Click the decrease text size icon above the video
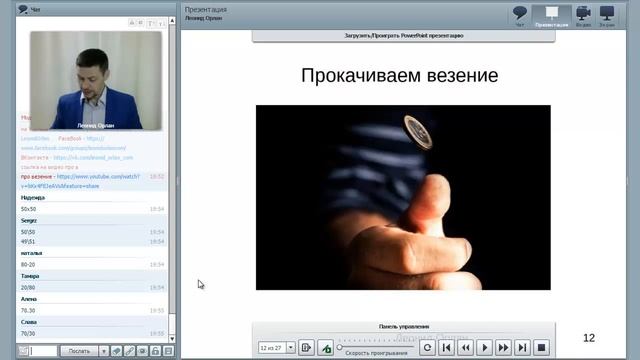 click(x=161, y=23)
